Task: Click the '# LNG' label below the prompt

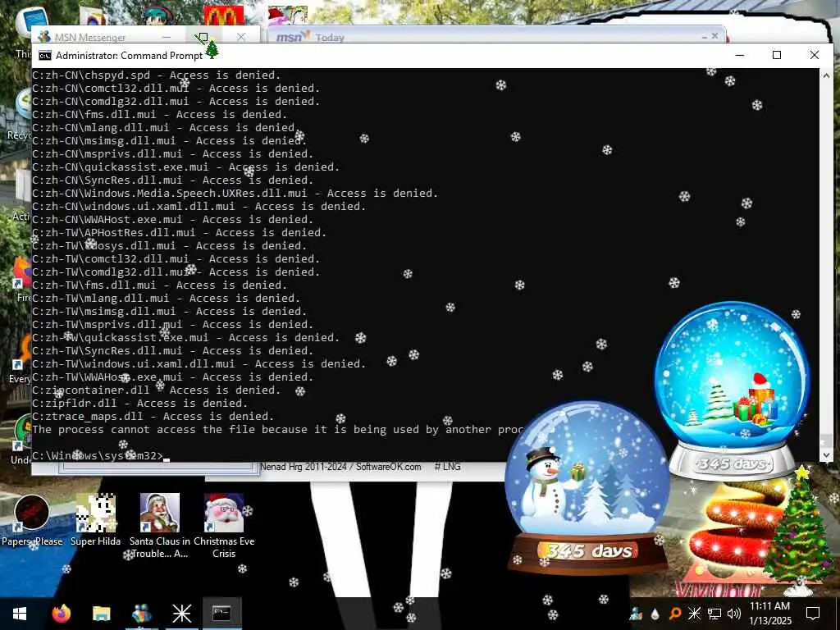Action: pos(447,467)
